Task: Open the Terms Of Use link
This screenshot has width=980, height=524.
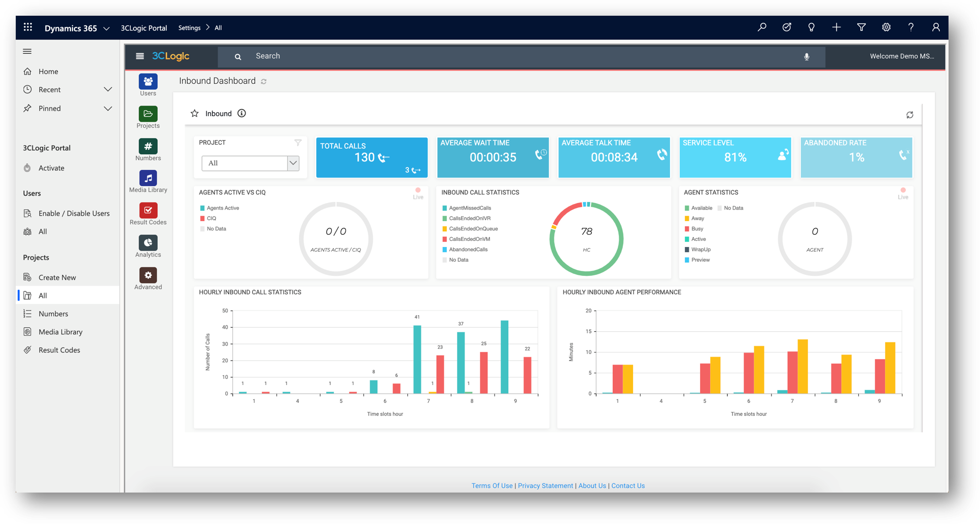Action: [492, 485]
